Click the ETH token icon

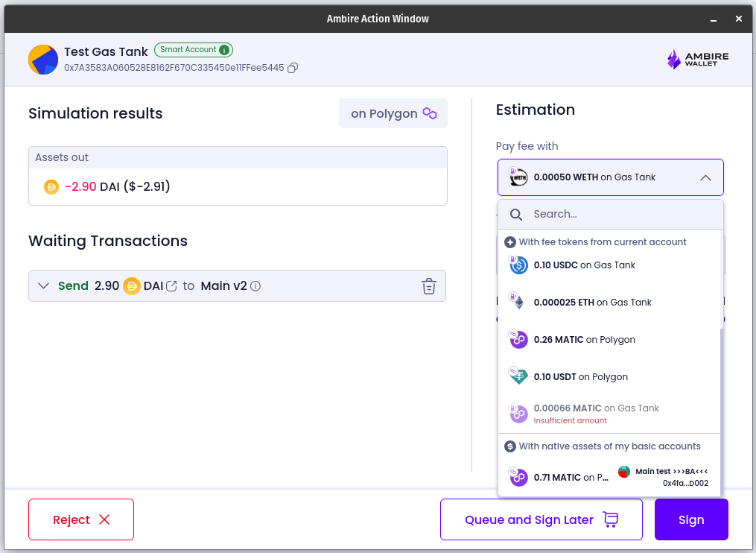point(518,302)
